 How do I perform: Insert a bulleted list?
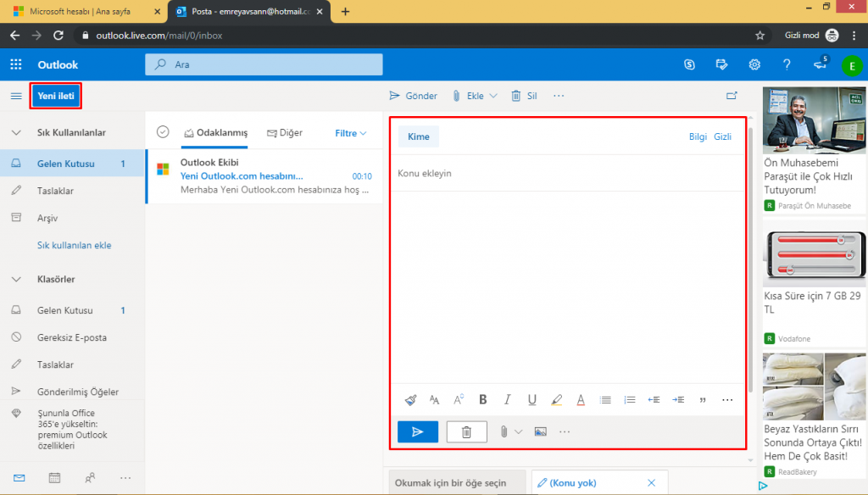coord(605,400)
